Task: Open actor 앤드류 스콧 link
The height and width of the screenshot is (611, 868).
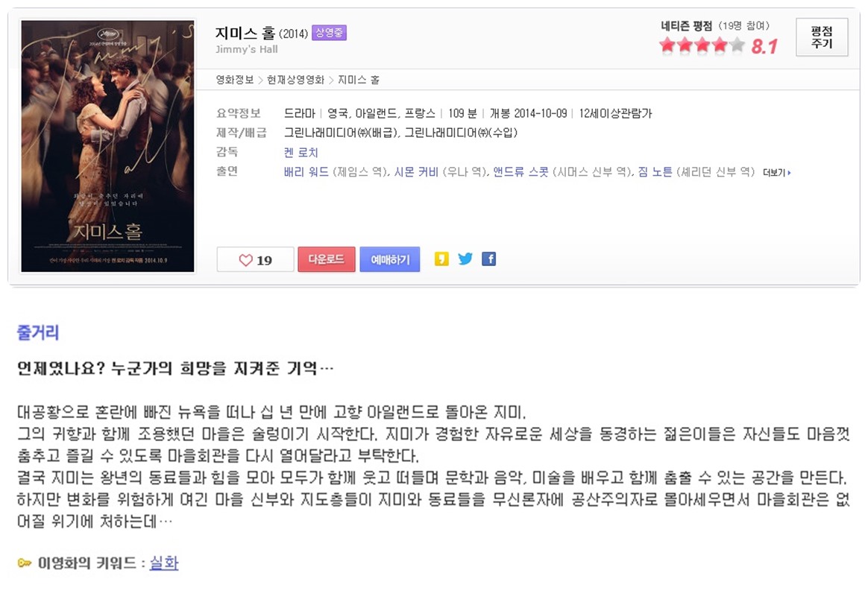Action: coord(521,172)
